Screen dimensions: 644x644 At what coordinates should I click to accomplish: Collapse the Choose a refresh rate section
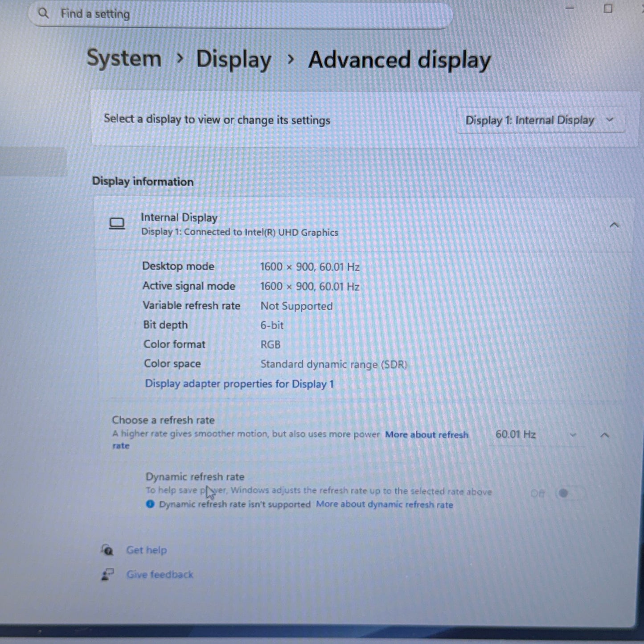[605, 435]
